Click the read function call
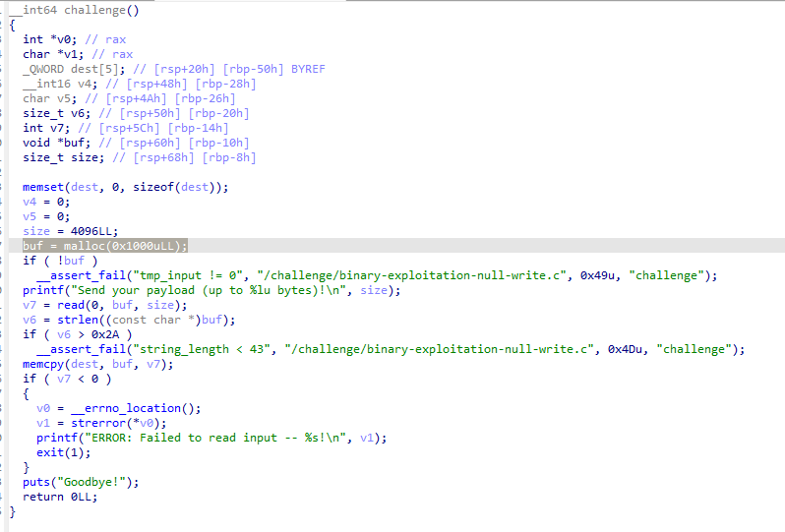 click(66, 305)
